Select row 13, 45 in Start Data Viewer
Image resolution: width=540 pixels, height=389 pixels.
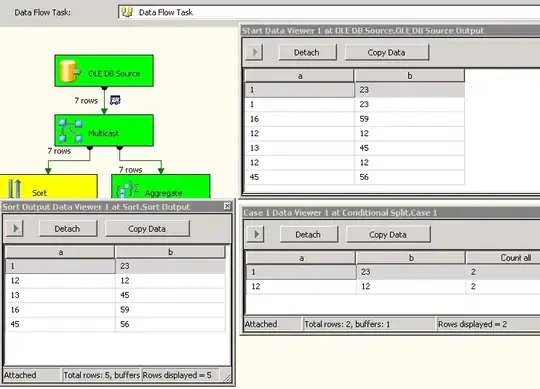click(355, 148)
